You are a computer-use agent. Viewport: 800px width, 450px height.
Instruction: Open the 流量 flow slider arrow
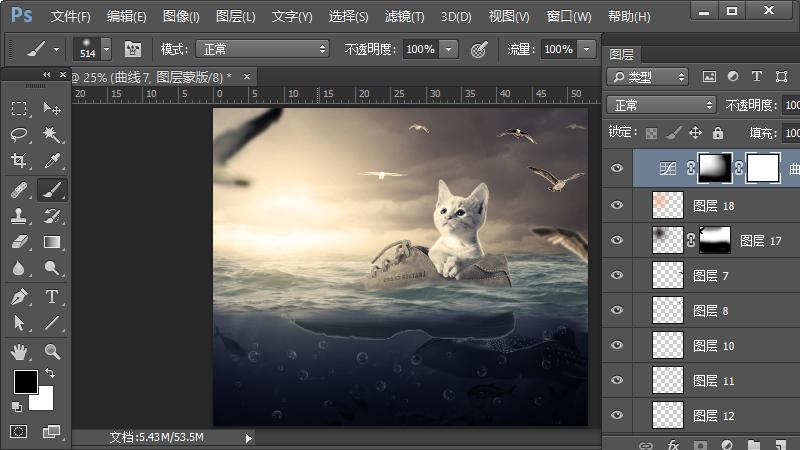click(x=587, y=49)
